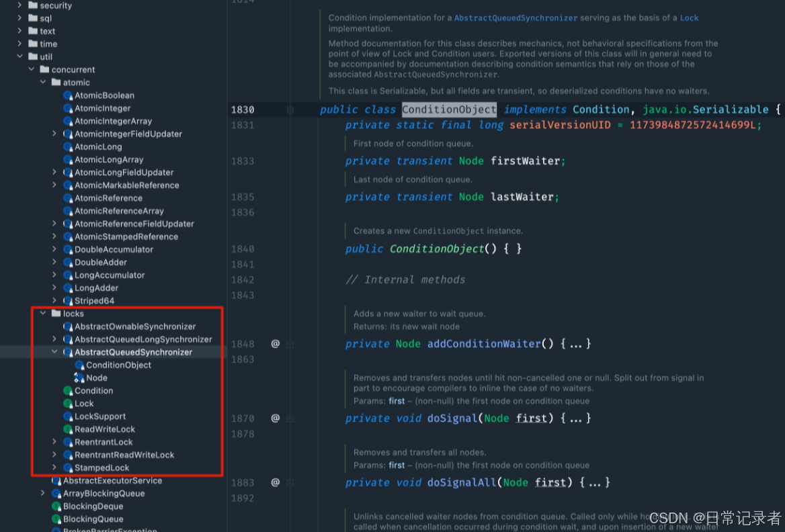Viewport: 785px width, 532px height.
Task: Click the Node class icon under AbstractQueuedSynchronizer
Action: coord(79,378)
